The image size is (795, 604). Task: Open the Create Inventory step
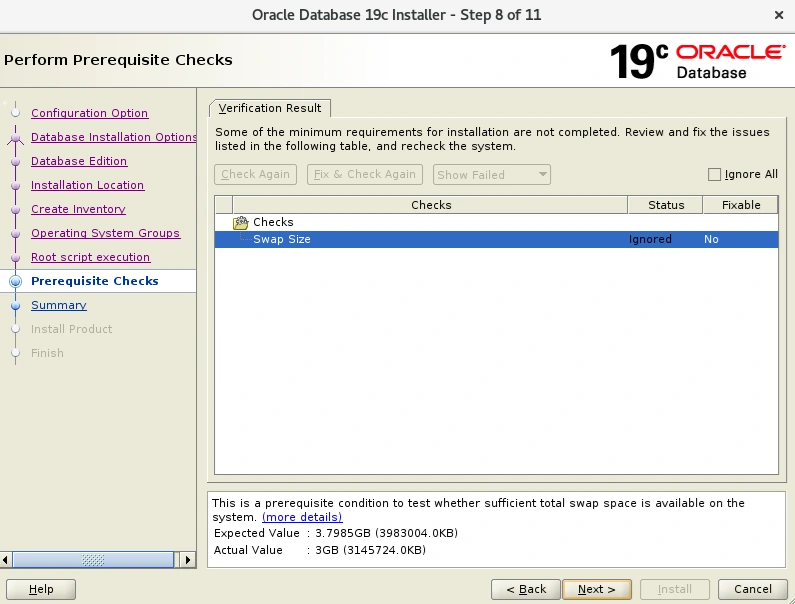tap(78, 209)
